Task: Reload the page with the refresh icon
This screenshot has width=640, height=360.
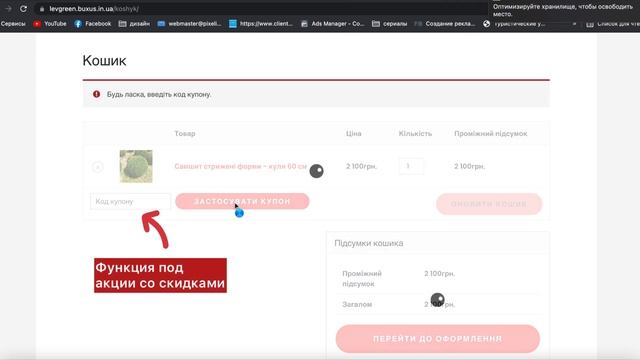Action: point(23,9)
